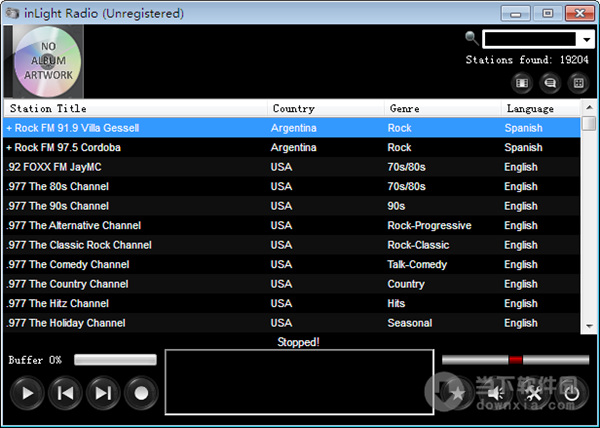Select station .977 The Holiday Channel
Viewport: 600px width, 428px height.
point(292,323)
